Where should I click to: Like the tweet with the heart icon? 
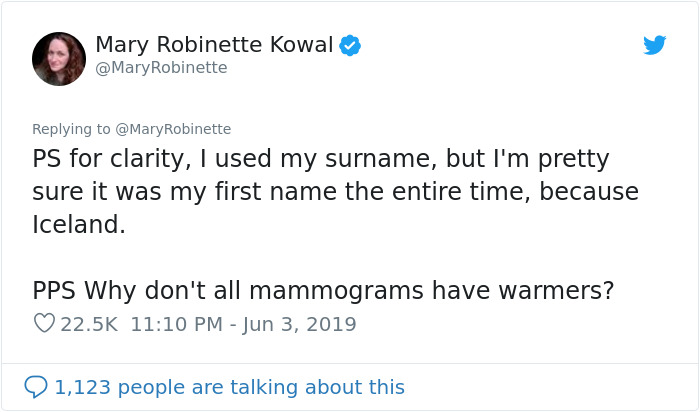[x=44, y=324]
